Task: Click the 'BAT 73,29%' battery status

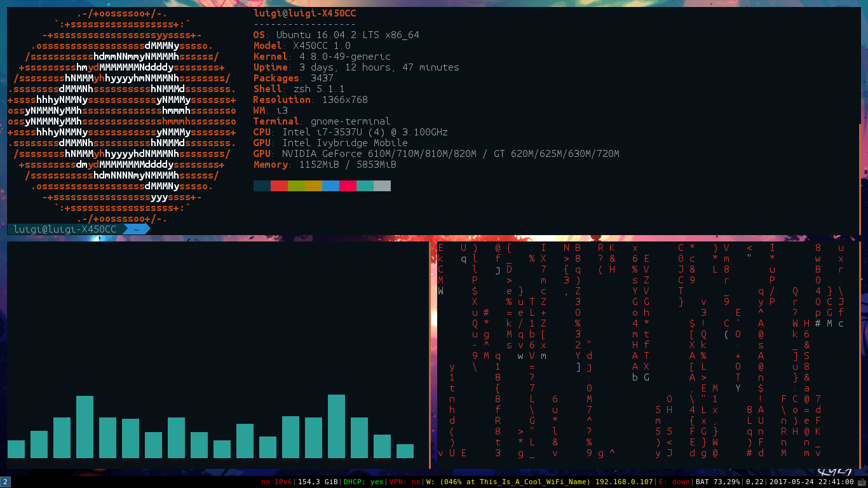Action: tap(717, 482)
